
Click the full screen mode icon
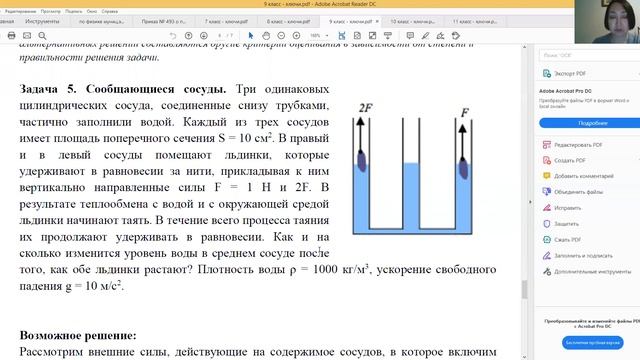click(372, 36)
